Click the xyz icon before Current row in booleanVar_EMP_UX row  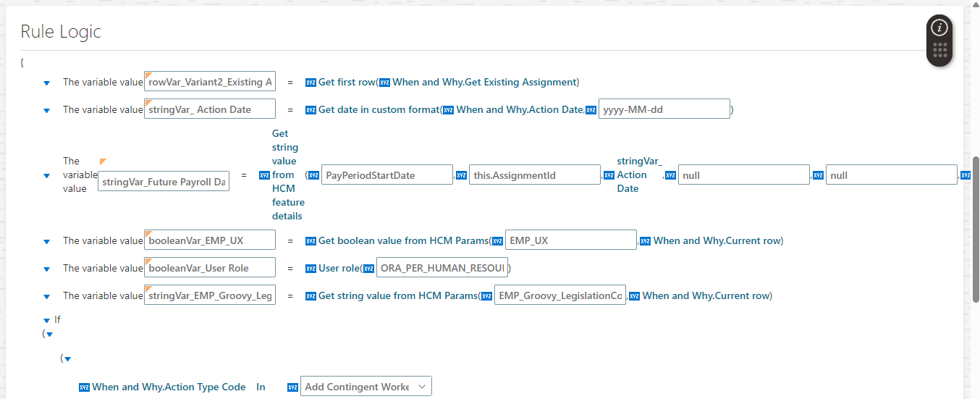click(645, 241)
